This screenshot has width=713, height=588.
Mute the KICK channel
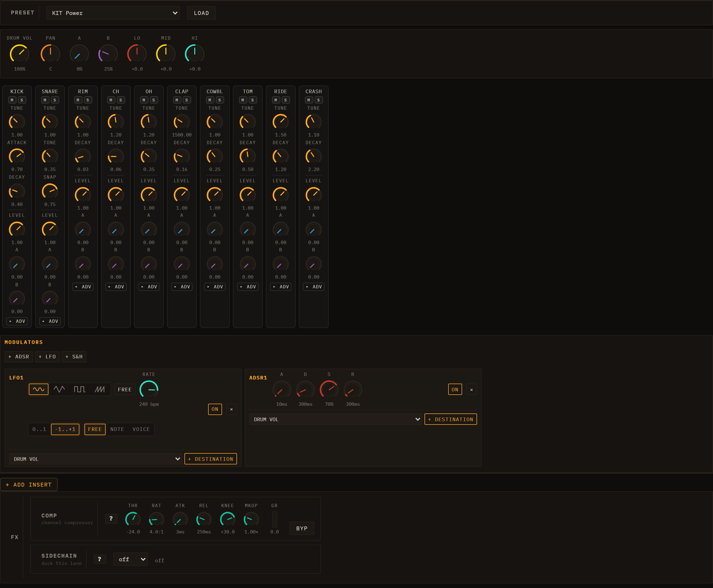[x=12, y=100]
